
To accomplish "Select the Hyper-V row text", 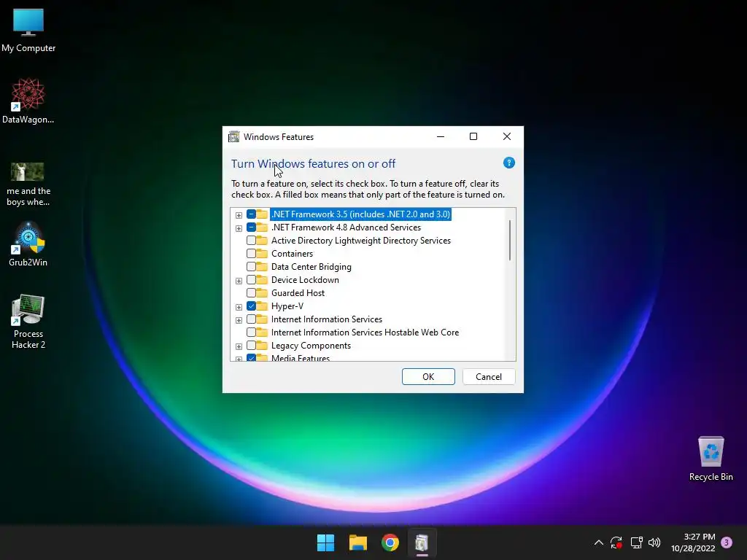I will tap(287, 306).
